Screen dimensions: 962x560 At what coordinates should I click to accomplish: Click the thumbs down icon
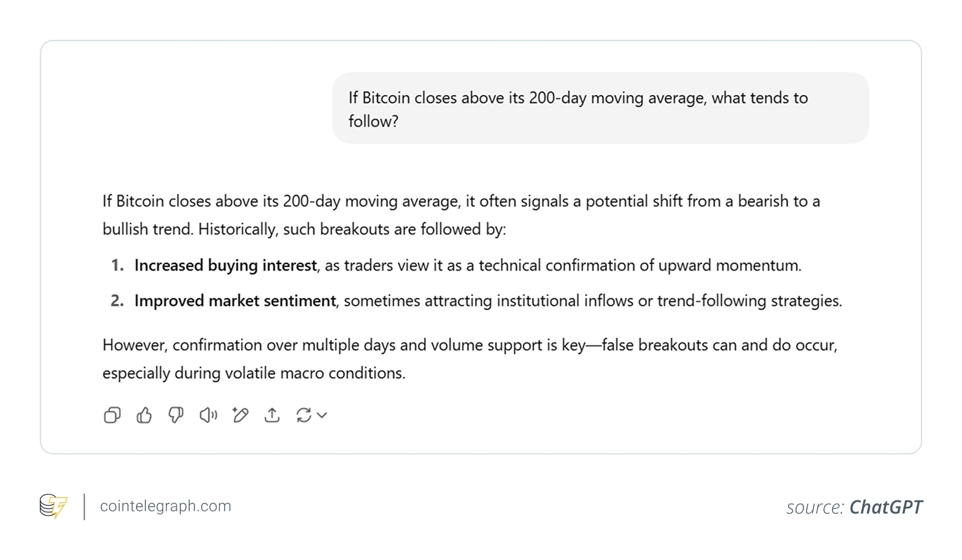[176, 415]
